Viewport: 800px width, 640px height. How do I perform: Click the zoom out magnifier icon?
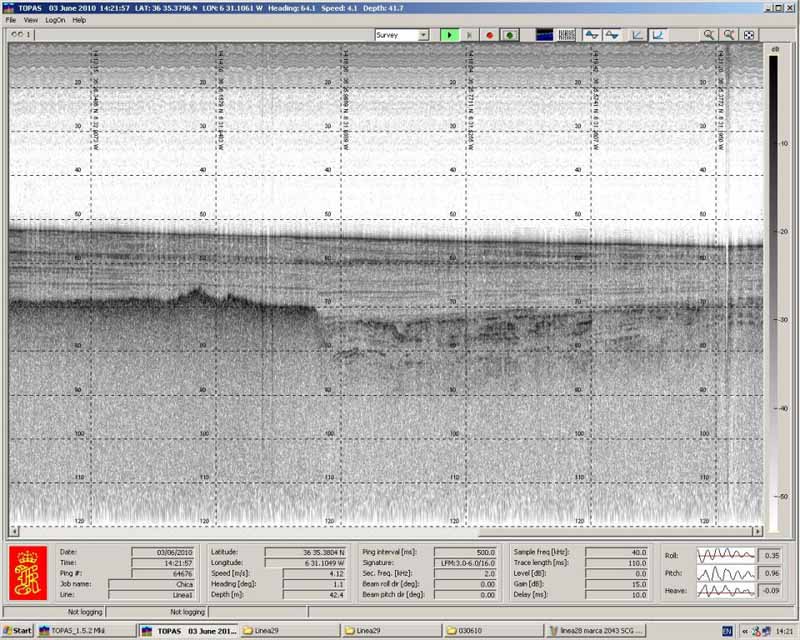(x=729, y=35)
